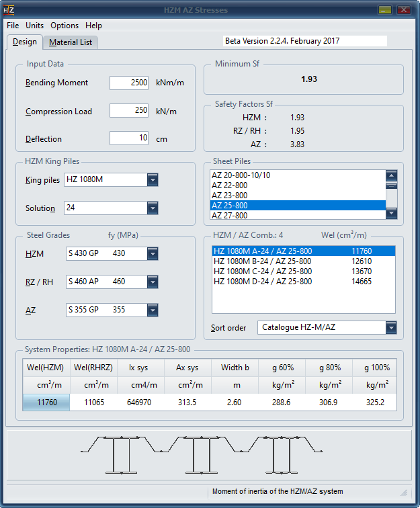Minimize the HZM AZ Stresses window
Screen dimensions: 420x508
tap(384, 9)
